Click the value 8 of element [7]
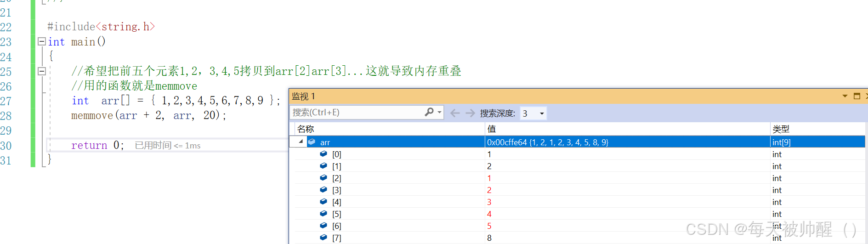Image resolution: width=868 pixels, height=244 pixels. coord(489,238)
